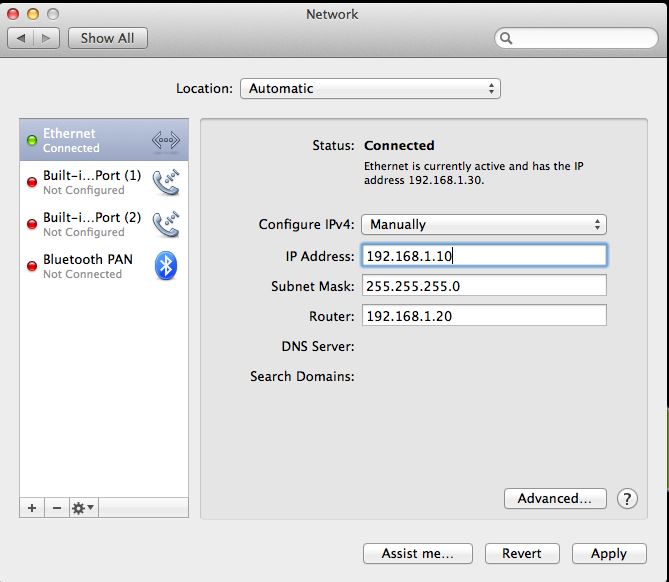Click the Status Connected text
Viewport: 669px width, 582px height.
pyautogui.click(x=399, y=146)
